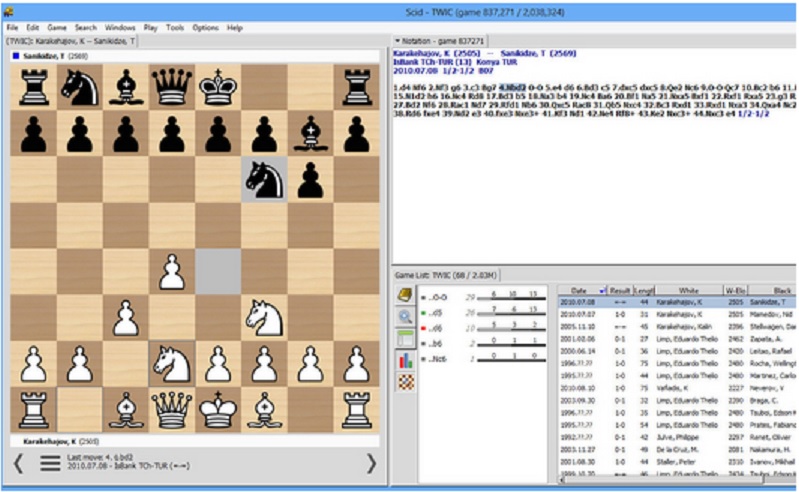Open the Windows menu
The image size is (799, 492).
[x=120, y=28]
